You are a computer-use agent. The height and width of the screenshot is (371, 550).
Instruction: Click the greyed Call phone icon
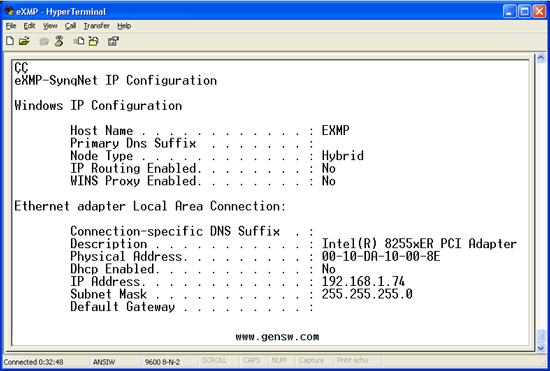(44, 41)
